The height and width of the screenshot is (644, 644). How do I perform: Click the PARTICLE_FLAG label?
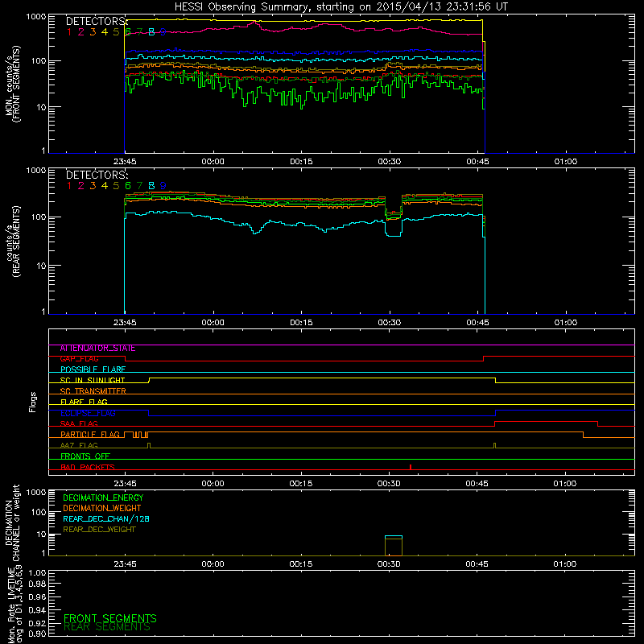90,435
